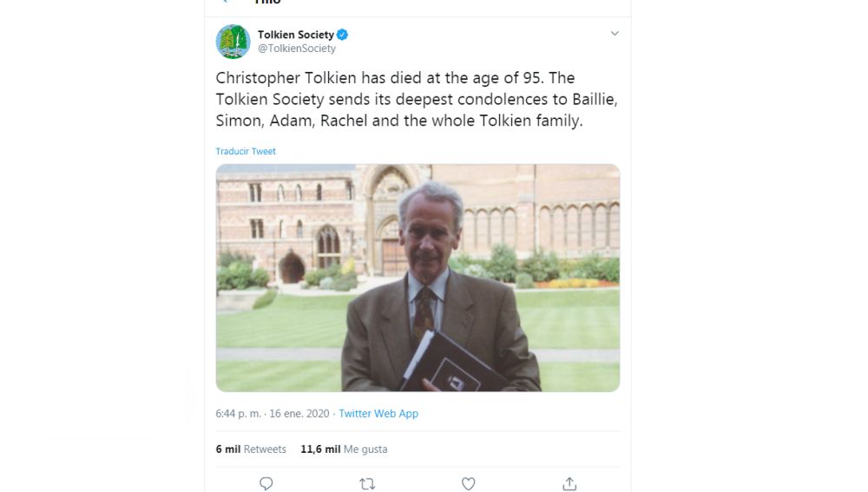Screen dimensions: 868x492
Task: Like the tweet with the heart icon
Action: pyautogui.click(x=468, y=483)
